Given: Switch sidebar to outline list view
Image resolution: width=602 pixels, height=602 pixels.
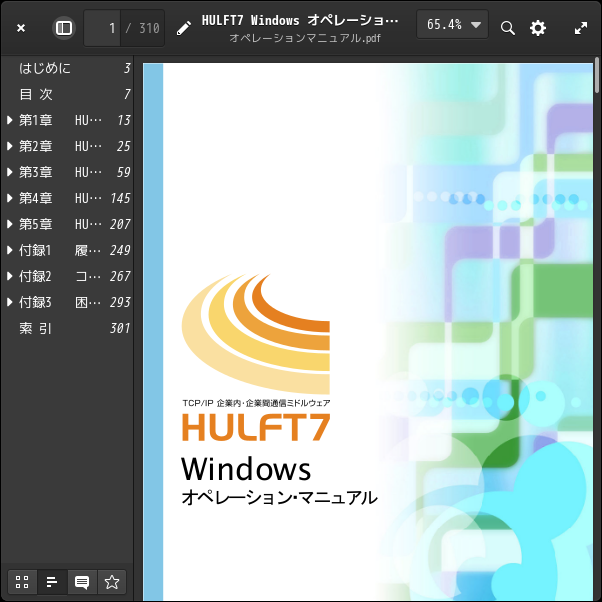Looking at the screenshot, I should pyautogui.click(x=52, y=582).
